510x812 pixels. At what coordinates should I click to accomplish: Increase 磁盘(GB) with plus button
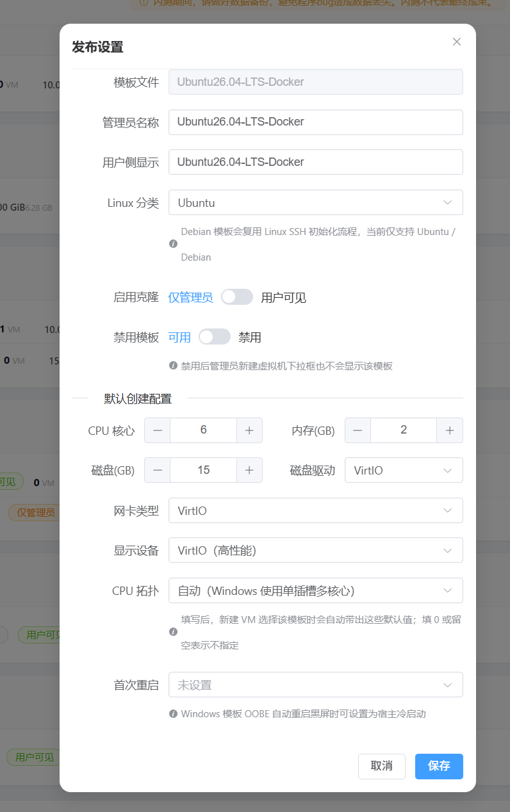250,470
